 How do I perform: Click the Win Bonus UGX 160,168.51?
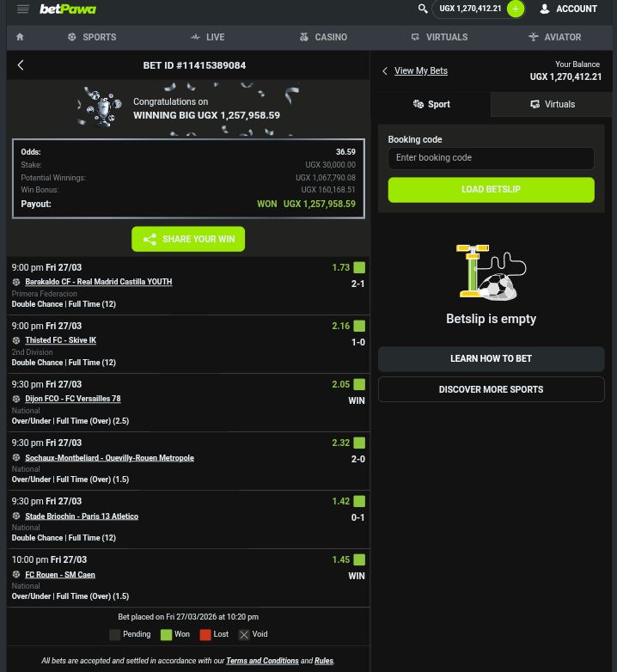328,189
